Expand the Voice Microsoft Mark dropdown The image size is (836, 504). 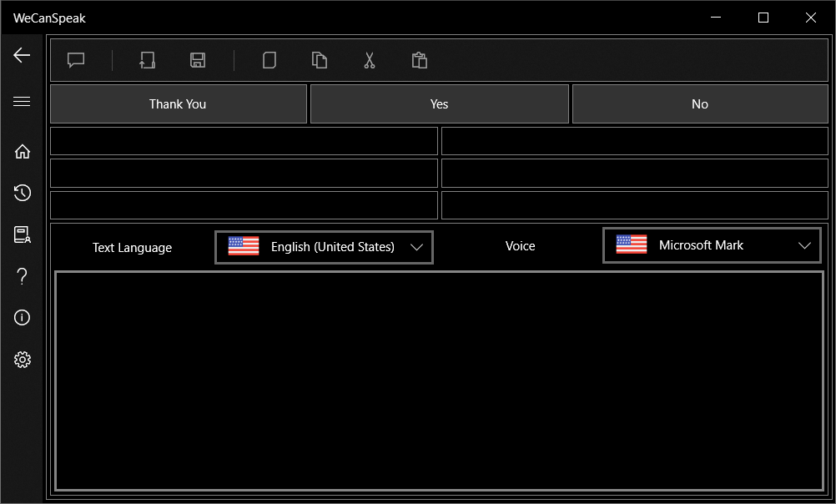coord(712,245)
